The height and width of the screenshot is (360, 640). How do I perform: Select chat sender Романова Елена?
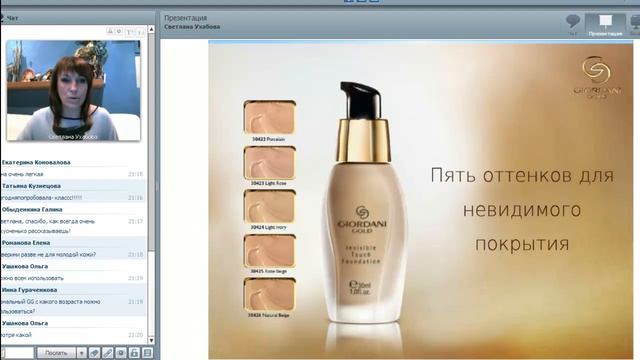point(26,243)
